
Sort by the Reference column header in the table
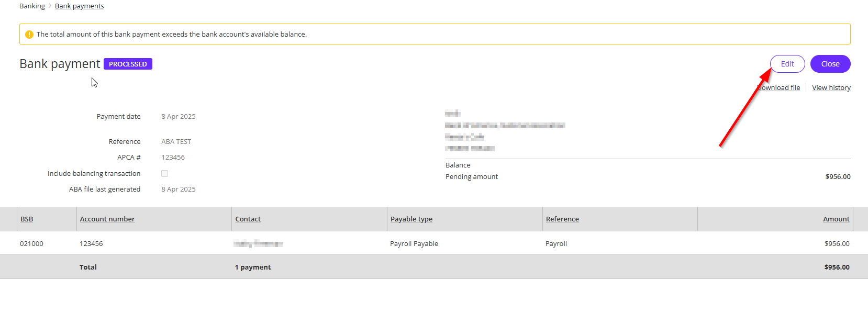pyautogui.click(x=562, y=219)
